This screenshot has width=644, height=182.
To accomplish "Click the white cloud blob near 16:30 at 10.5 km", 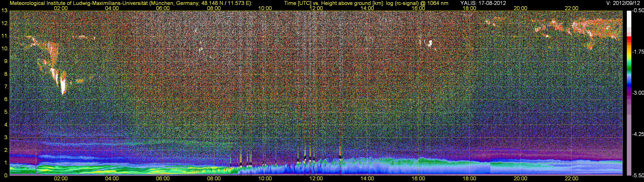I will click(430, 44).
